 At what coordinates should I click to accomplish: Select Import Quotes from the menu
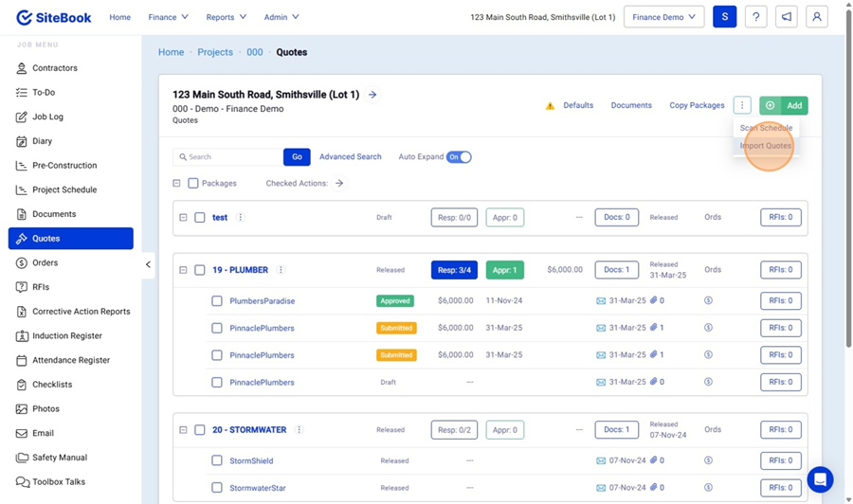pos(766,146)
